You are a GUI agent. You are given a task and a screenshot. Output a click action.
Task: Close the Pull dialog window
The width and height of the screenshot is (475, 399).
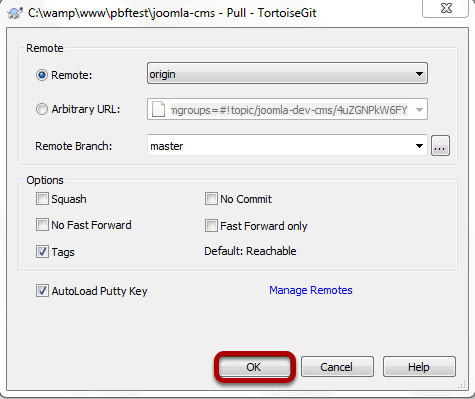point(446,8)
